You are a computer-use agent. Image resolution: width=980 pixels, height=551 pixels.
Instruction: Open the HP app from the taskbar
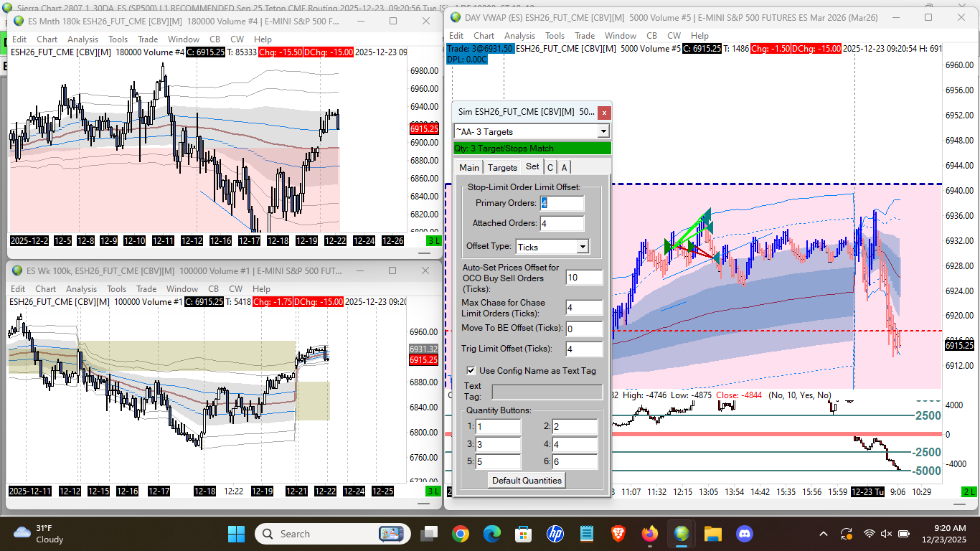pos(555,534)
